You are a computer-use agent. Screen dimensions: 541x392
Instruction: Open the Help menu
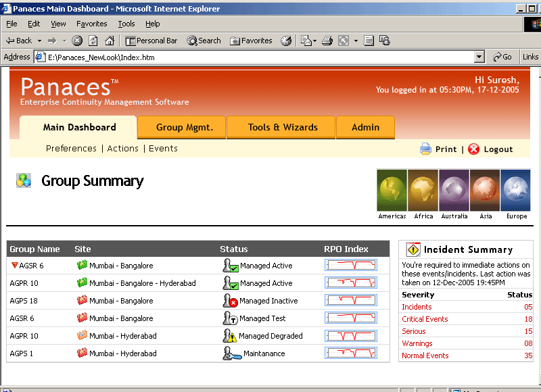pos(153,24)
